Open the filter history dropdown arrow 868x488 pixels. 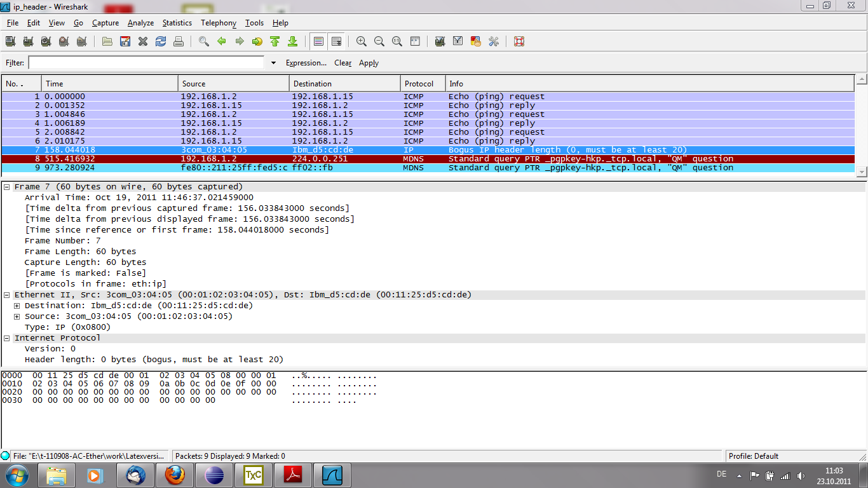coord(274,63)
